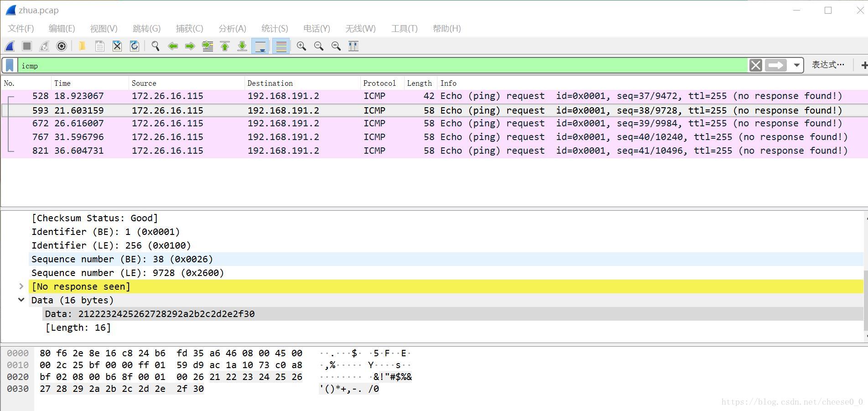This screenshot has width=868, height=411.
Task: Sort by Protocol column header
Action: pyautogui.click(x=382, y=83)
